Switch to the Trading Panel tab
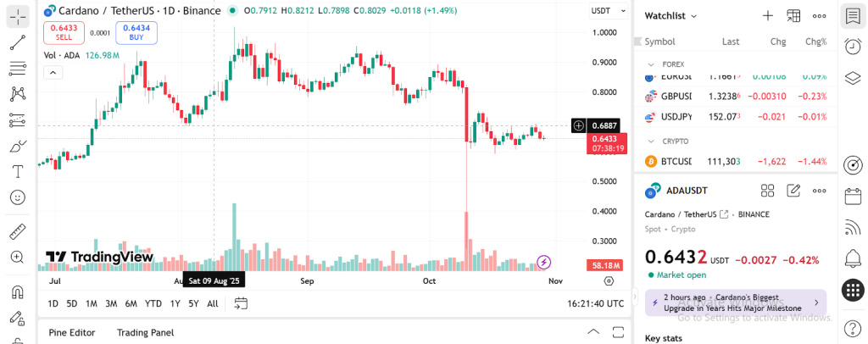Image resolution: width=868 pixels, height=344 pixels. pos(145,332)
